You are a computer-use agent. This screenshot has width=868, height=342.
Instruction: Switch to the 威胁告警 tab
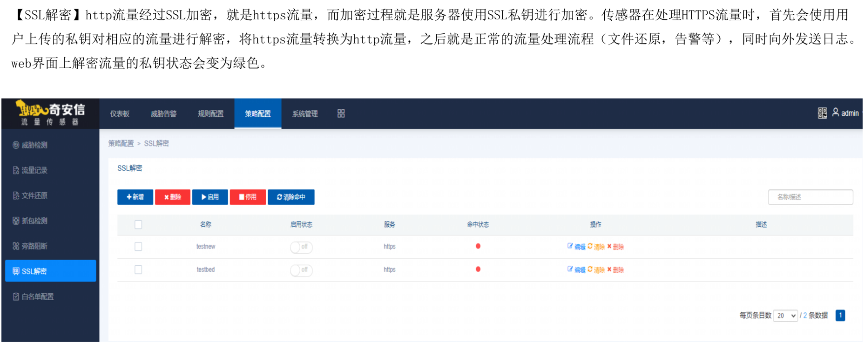(x=163, y=114)
